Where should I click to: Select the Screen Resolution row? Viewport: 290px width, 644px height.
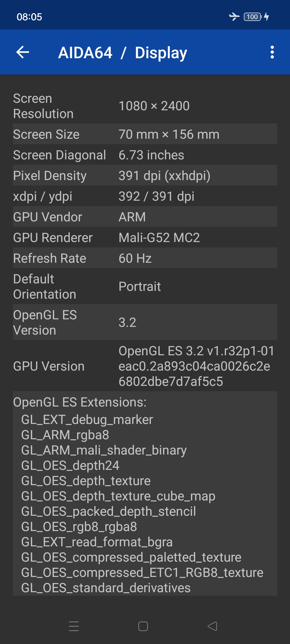145,106
